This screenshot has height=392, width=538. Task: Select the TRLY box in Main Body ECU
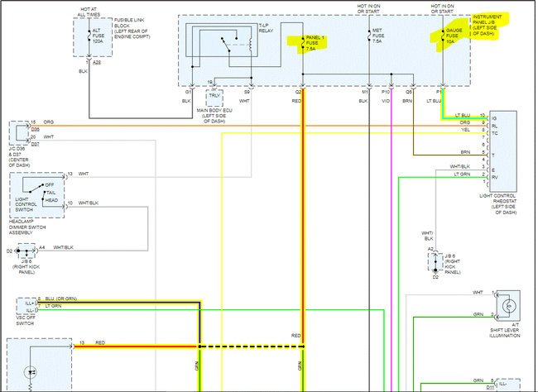pos(214,98)
